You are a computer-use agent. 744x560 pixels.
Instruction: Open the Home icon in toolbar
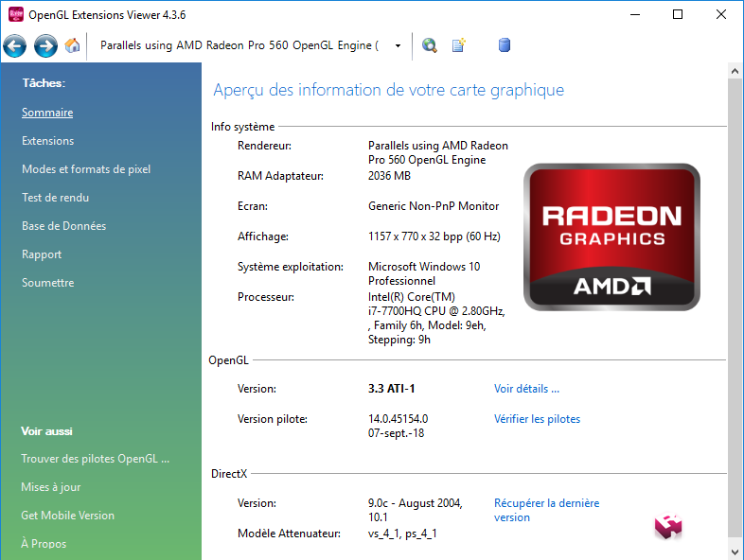(73, 45)
